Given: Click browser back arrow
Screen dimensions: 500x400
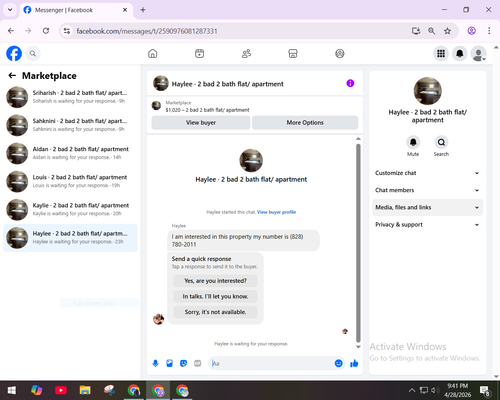Looking at the screenshot, I should [x=11, y=31].
